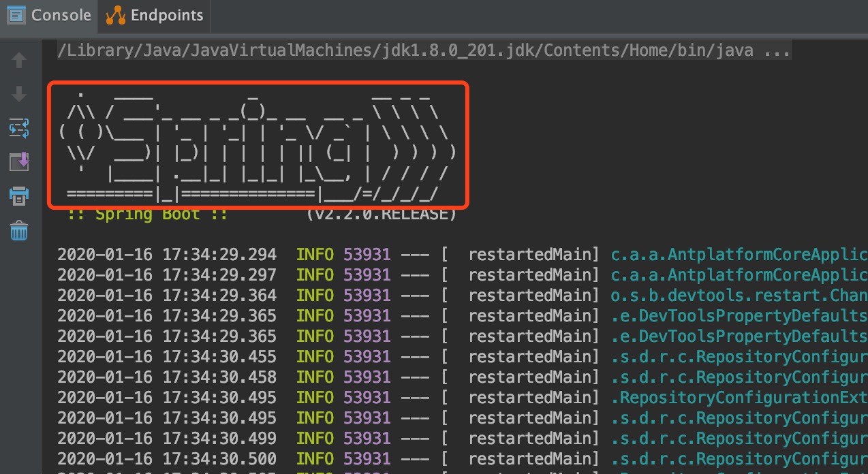This screenshot has width=868, height=474.
Task: Click the print console icon
Action: [x=19, y=196]
